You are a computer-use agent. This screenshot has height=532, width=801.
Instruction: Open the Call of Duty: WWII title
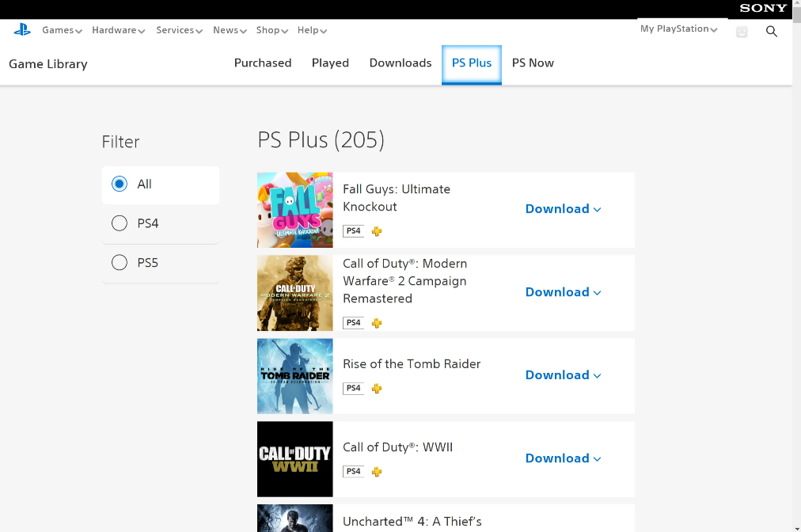coord(397,447)
